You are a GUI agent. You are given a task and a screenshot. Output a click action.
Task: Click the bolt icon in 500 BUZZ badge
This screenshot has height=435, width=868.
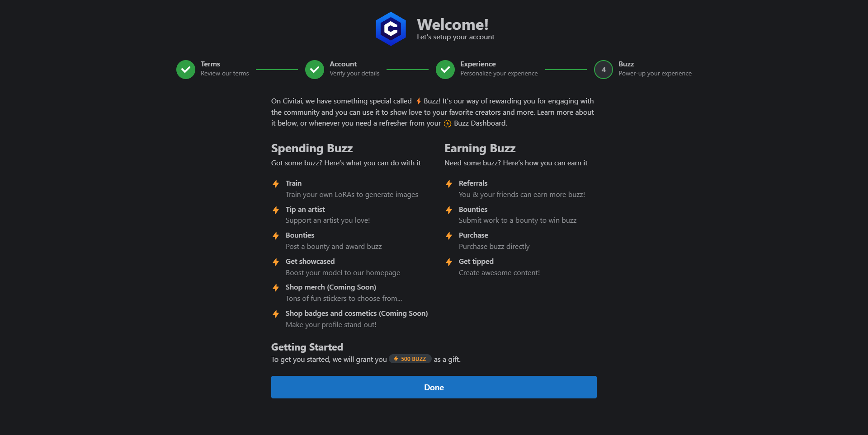(396, 359)
